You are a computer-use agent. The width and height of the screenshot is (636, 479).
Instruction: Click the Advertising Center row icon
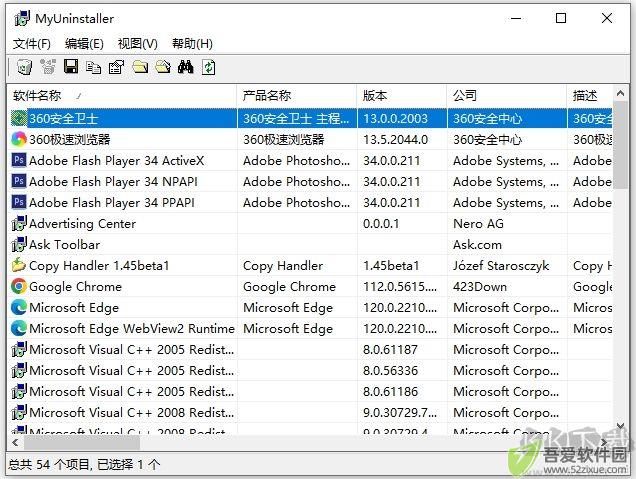coord(19,223)
